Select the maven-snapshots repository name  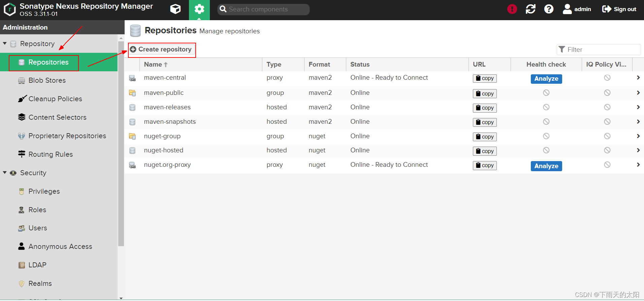tap(170, 121)
